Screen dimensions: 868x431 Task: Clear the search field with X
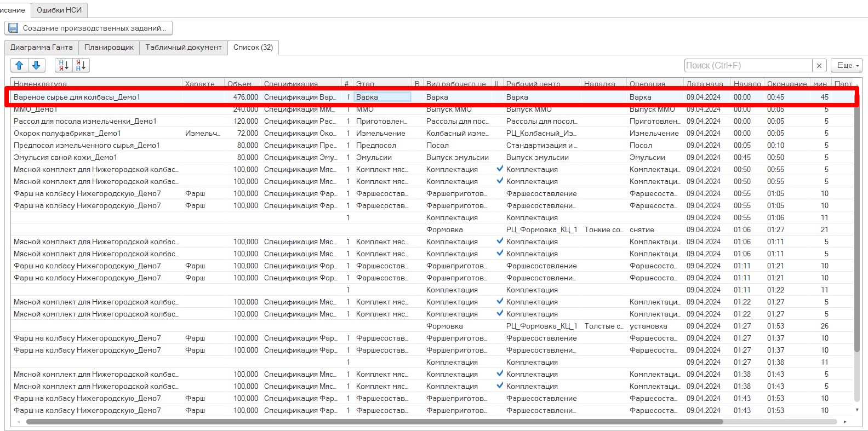click(819, 66)
